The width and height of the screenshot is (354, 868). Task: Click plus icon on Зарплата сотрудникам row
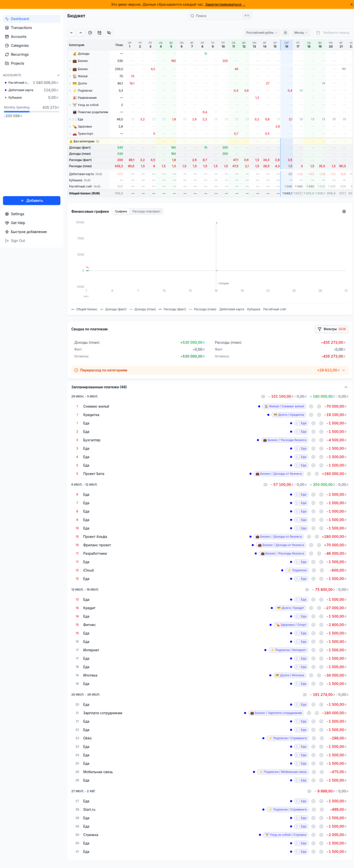click(309, 713)
